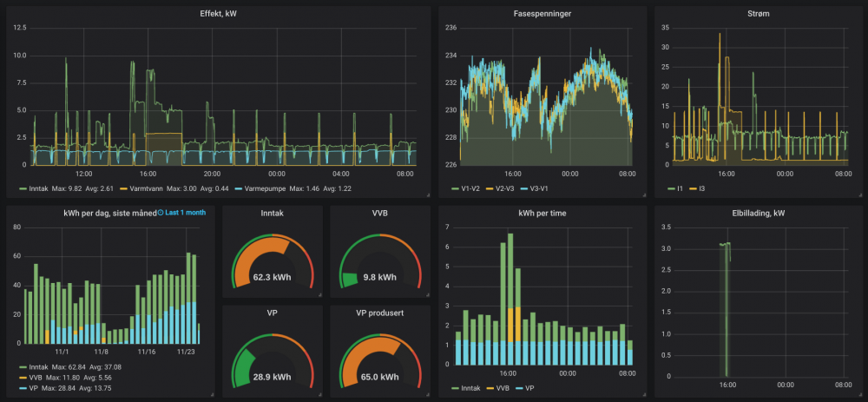Viewport: 868px width, 402px height.
Task: Click the VP produsert gauge showing 65.0 kWh
Action: pos(379,352)
